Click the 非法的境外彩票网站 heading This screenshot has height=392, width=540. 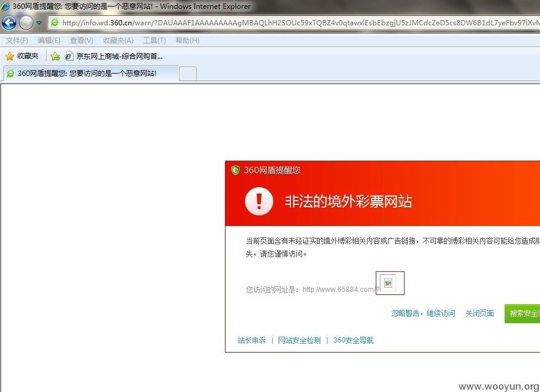pyautogui.click(x=348, y=201)
